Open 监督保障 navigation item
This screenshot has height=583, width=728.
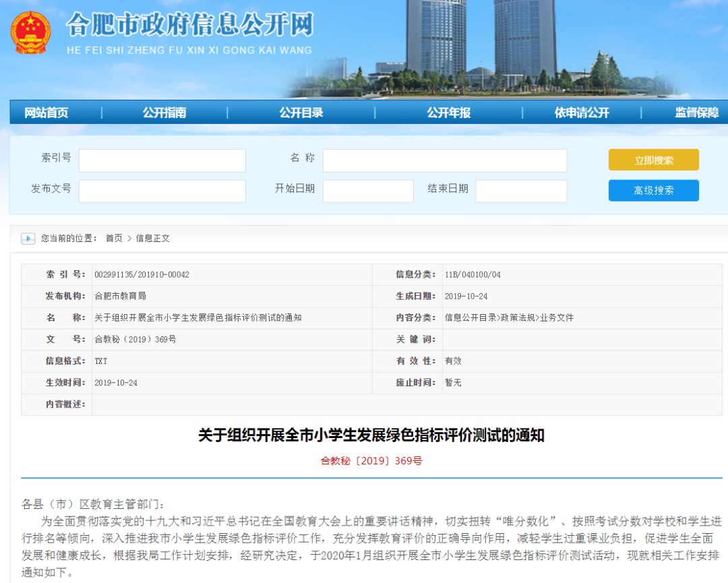[697, 113]
